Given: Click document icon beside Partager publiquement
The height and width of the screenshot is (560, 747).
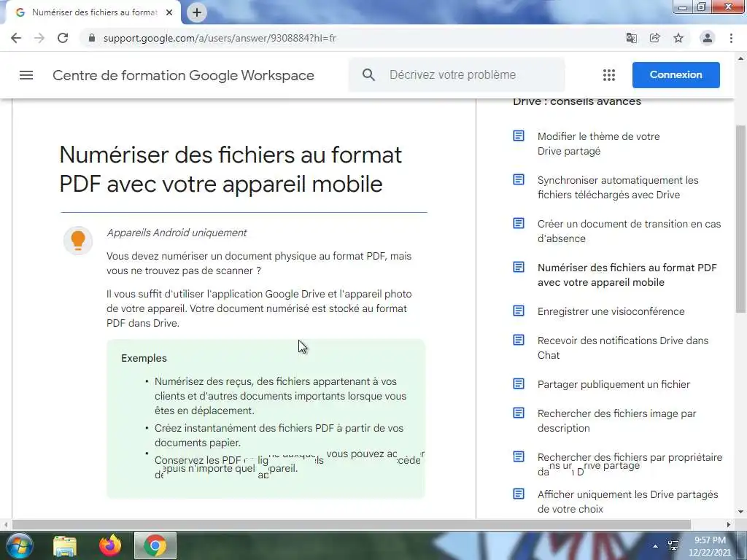Looking at the screenshot, I should click(519, 384).
